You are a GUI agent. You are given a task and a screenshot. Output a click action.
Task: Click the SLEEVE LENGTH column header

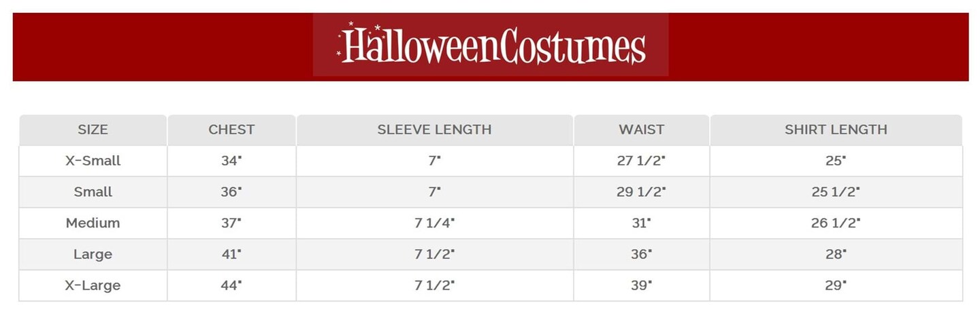click(x=434, y=129)
